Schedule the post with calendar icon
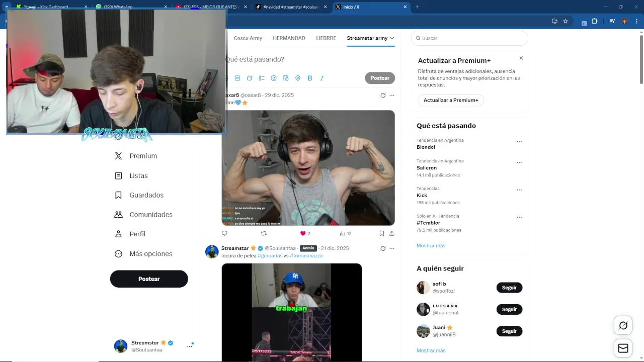Screen dimensions: 644x362 click(286, 78)
